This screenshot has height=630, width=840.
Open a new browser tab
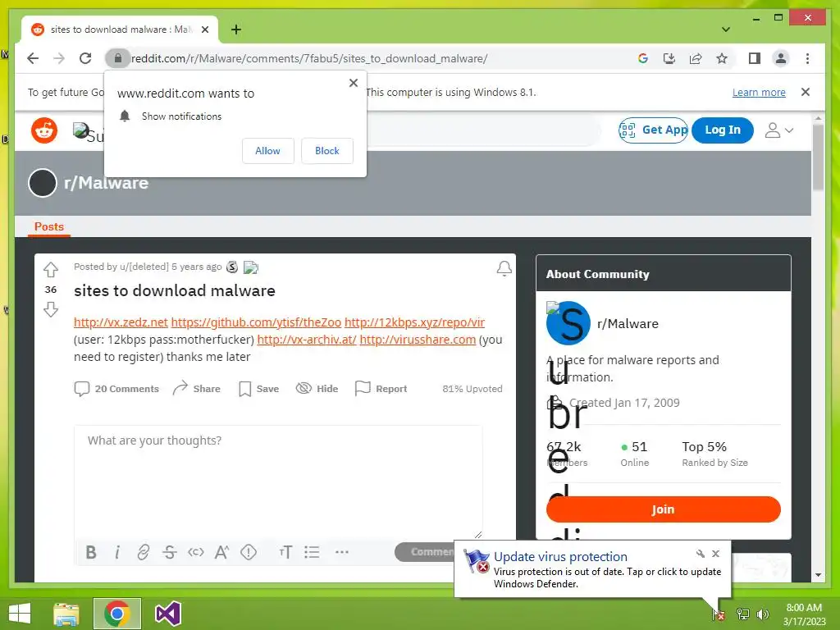235,30
